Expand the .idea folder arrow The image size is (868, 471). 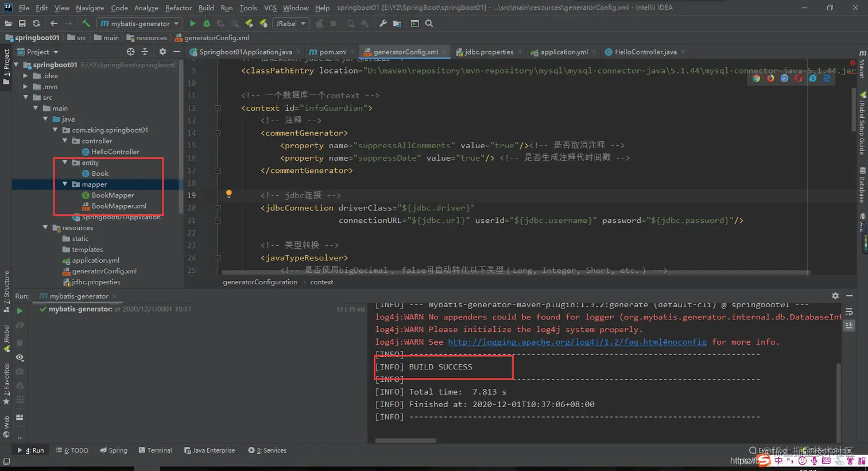point(25,76)
